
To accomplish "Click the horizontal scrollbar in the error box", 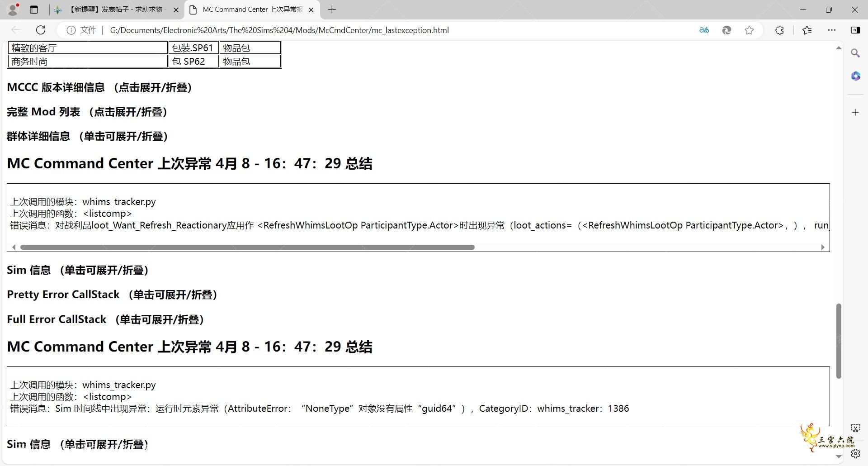I will point(247,247).
